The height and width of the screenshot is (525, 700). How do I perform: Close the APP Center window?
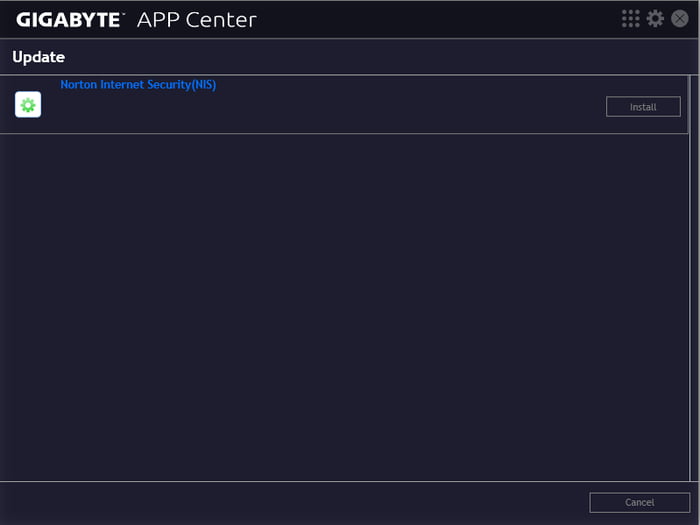[x=679, y=19]
